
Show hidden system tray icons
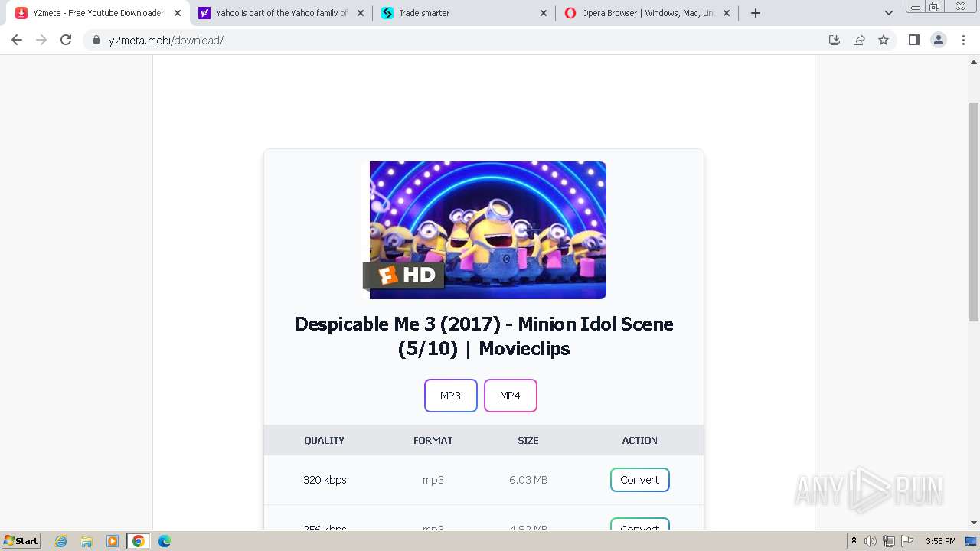[854, 541]
